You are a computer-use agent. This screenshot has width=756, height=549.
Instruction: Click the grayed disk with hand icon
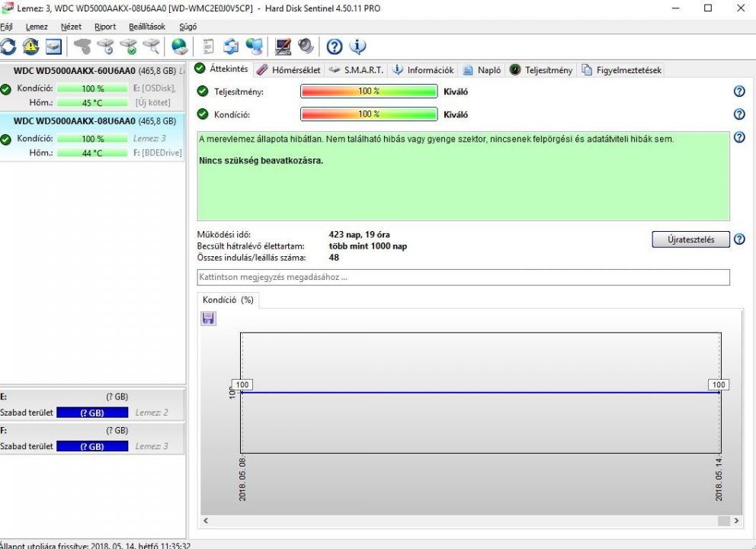82,47
